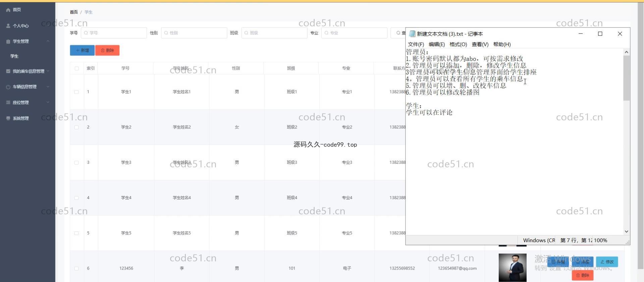Open Notepad 帮助(H) menu
The height and width of the screenshot is (282, 644).
tap(502, 44)
